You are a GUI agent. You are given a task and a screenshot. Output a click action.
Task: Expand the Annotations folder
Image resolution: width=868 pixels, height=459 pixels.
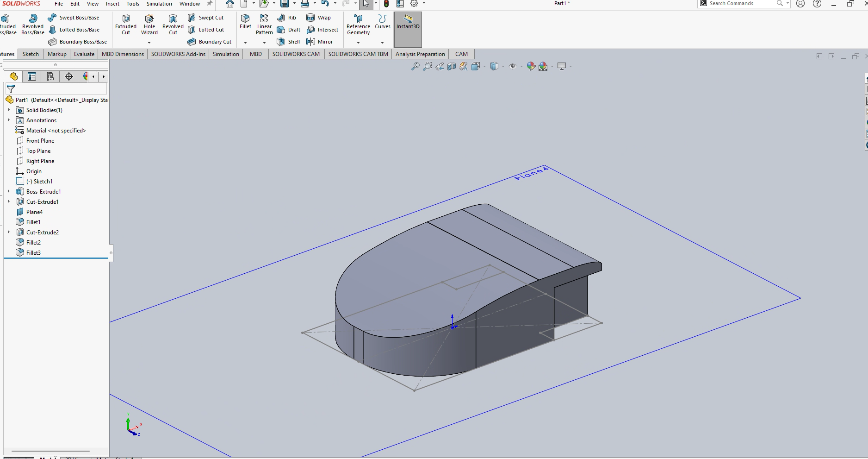coord(9,120)
